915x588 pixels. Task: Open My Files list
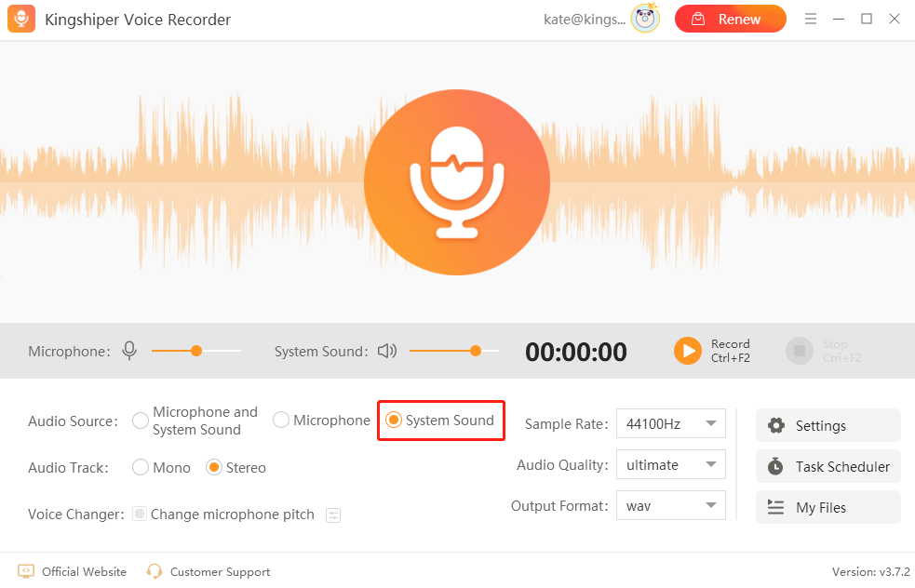click(828, 507)
